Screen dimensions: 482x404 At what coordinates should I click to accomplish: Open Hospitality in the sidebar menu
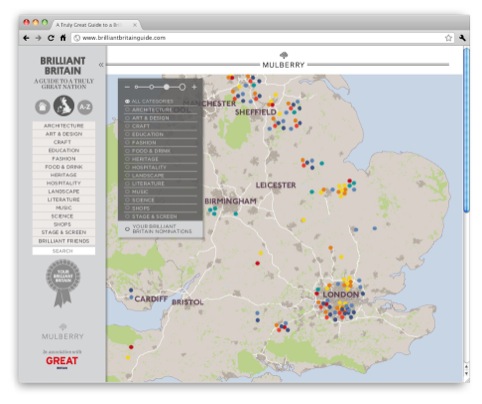pyautogui.click(x=64, y=183)
